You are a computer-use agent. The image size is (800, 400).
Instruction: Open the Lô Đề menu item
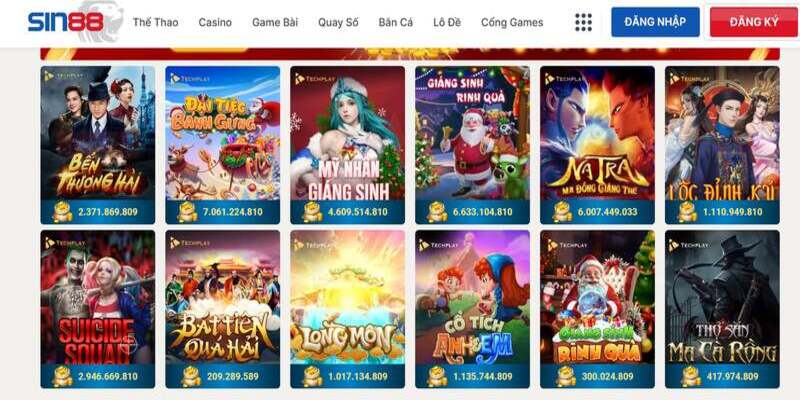tap(447, 22)
